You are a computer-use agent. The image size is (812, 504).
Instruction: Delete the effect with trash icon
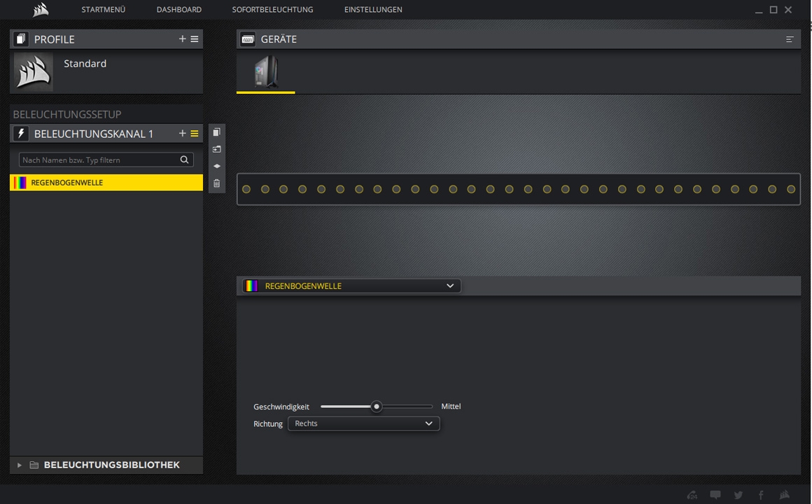[217, 183]
